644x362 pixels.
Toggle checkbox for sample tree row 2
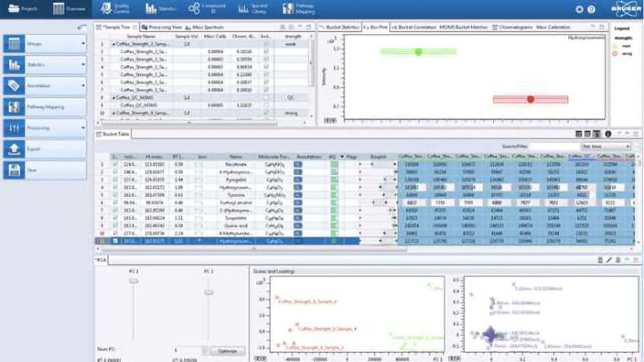point(266,52)
